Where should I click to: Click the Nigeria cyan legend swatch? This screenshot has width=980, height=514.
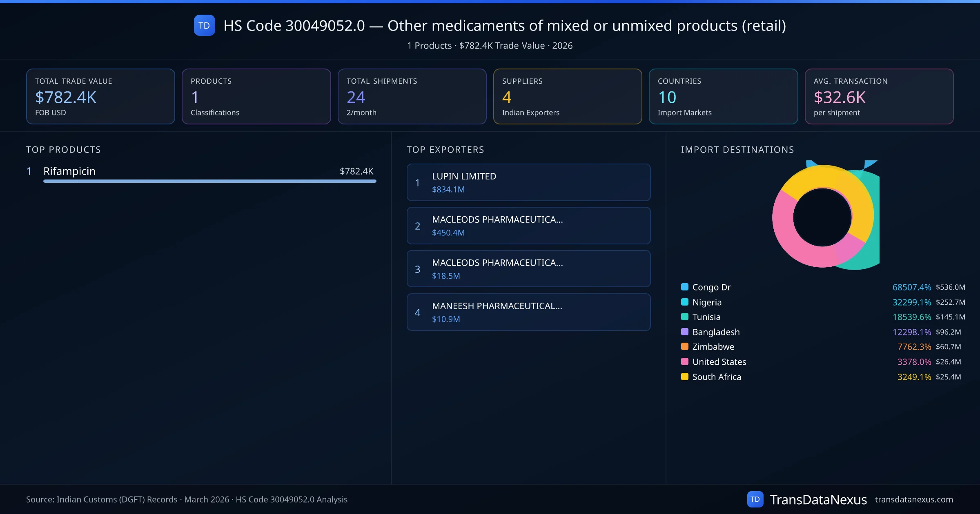click(x=685, y=302)
